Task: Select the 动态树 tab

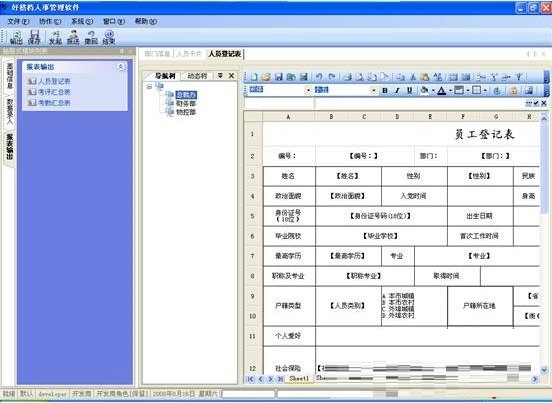Action: pyautogui.click(x=197, y=76)
